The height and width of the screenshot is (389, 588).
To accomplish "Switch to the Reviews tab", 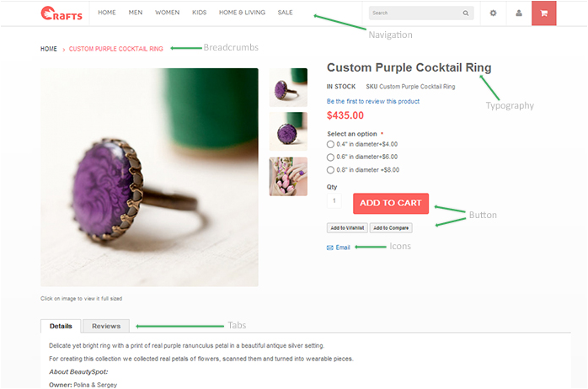I will tap(106, 326).
